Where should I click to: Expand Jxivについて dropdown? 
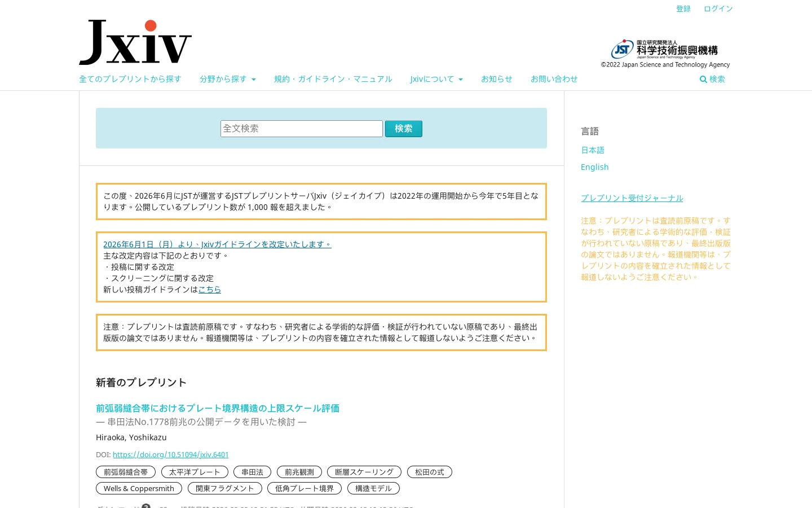click(436, 79)
